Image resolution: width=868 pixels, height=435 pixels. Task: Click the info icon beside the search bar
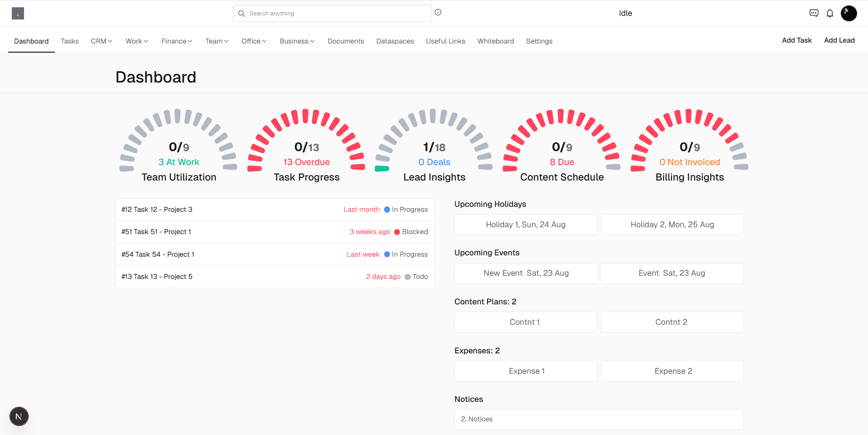point(438,12)
